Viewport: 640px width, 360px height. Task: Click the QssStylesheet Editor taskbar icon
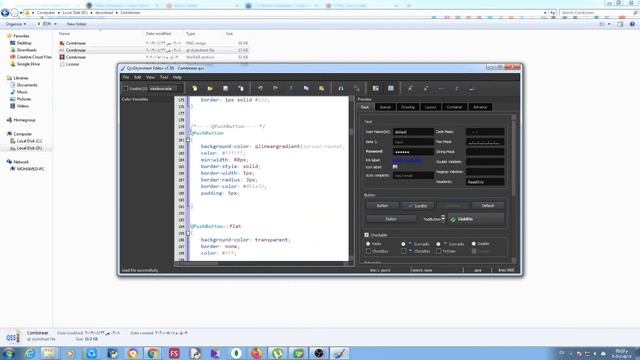[340, 353]
